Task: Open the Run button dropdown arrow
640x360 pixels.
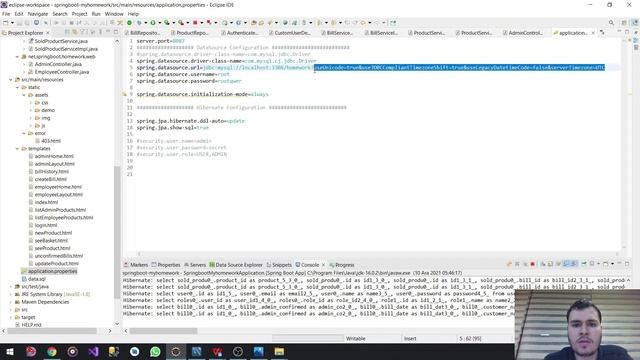Action: [159, 23]
